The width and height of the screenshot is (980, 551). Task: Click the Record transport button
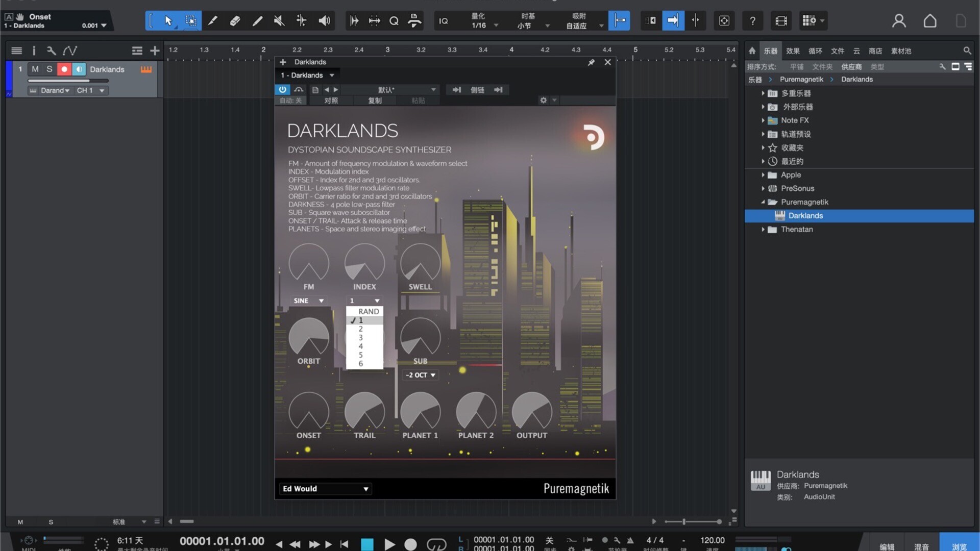click(x=410, y=544)
